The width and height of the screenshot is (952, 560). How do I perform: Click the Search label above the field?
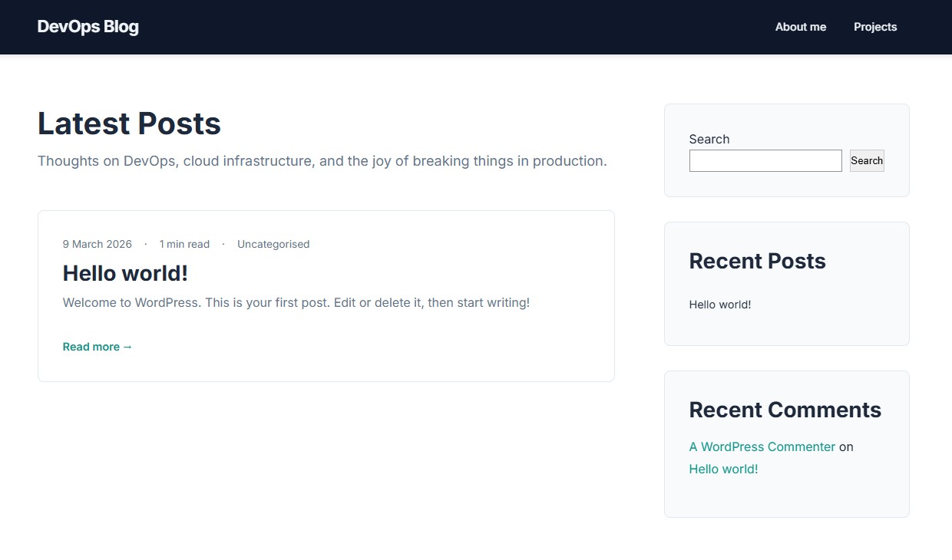(709, 139)
